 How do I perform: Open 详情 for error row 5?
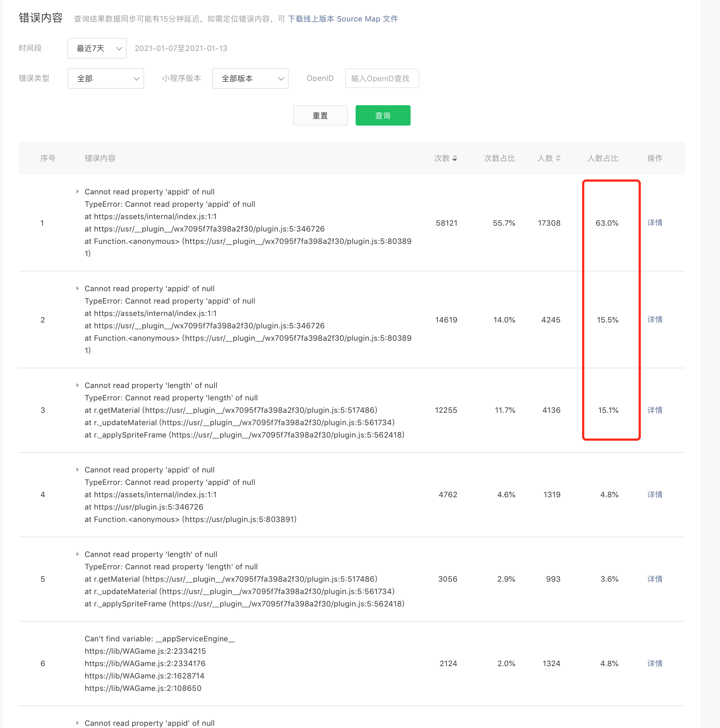point(654,579)
